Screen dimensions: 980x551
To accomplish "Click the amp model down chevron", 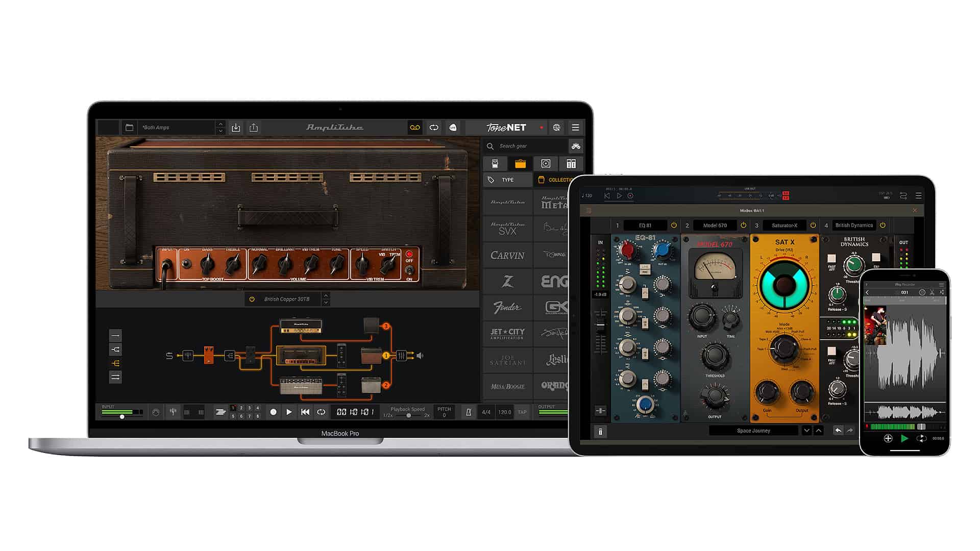I will [326, 303].
